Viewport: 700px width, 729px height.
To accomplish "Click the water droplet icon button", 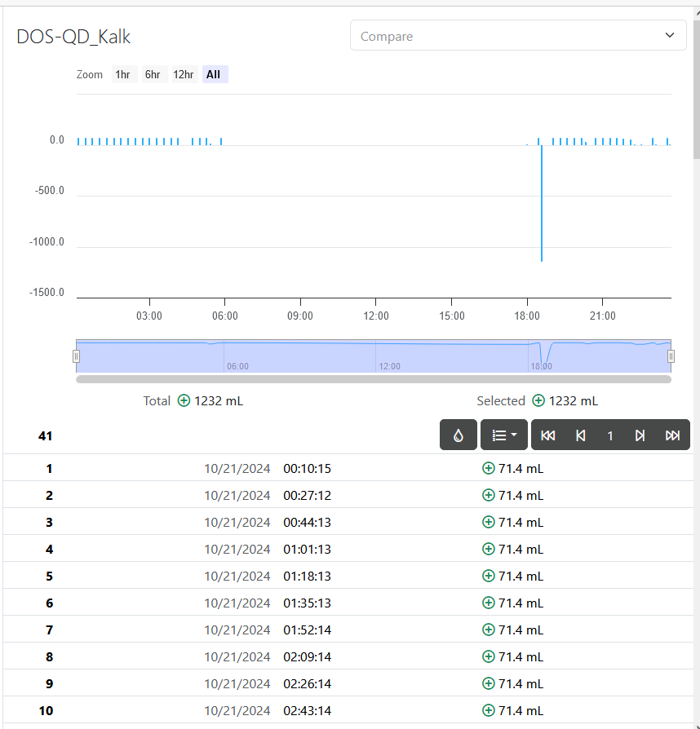I will [459, 435].
